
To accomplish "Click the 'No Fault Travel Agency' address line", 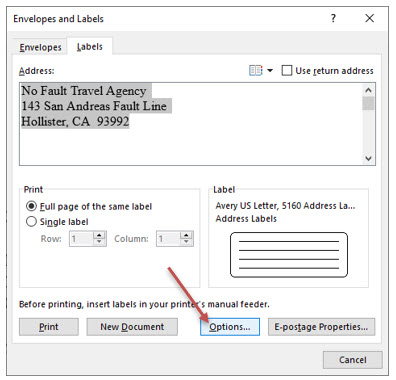I will click(84, 91).
